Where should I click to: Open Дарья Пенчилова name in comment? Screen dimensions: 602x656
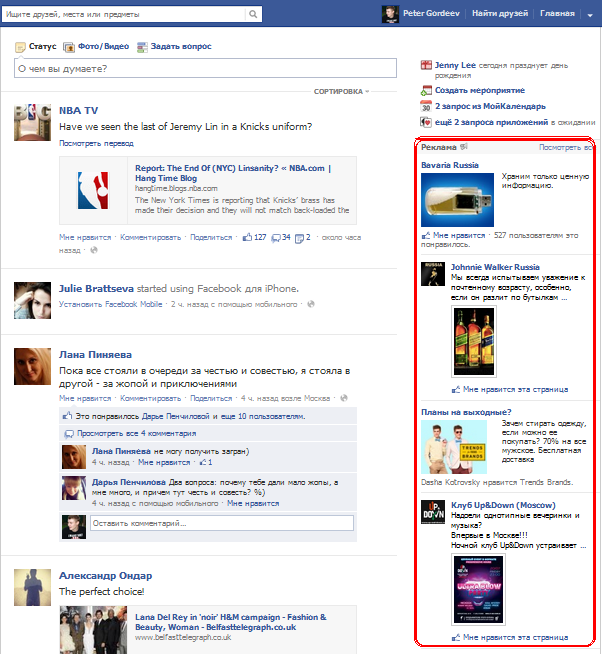pos(129,482)
